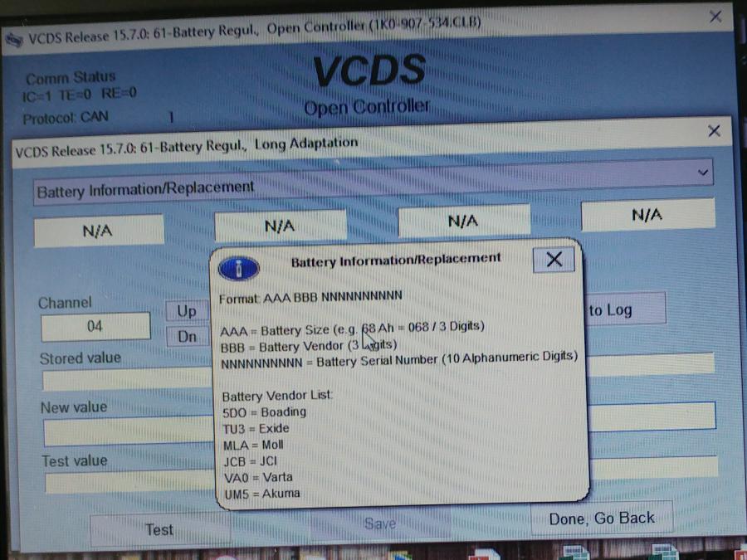
Task: Click the Add to Log button
Action: (622, 309)
